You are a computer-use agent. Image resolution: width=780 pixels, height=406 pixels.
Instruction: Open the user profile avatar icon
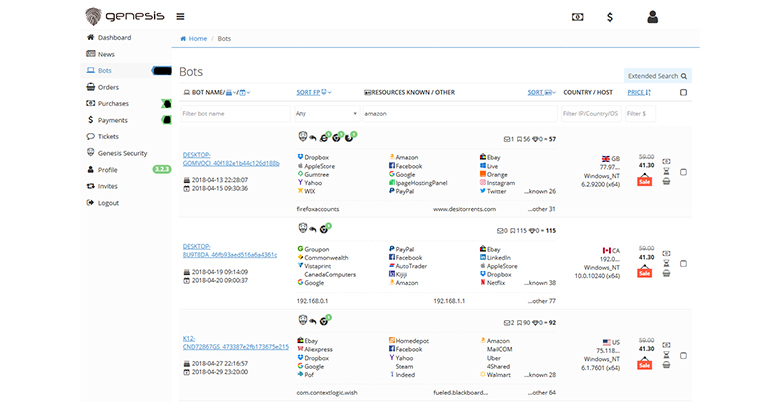(x=653, y=17)
